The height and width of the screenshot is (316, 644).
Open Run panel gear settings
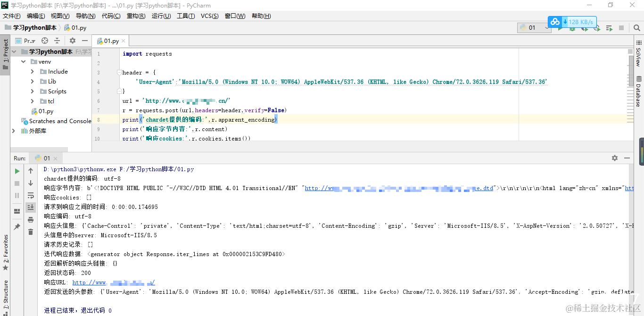point(615,158)
